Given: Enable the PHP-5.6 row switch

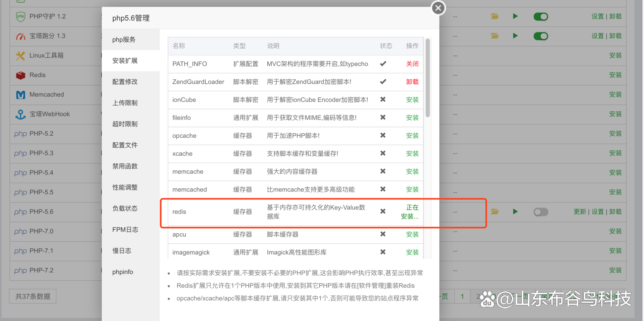Looking at the screenshot, I should tap(541, 212).
